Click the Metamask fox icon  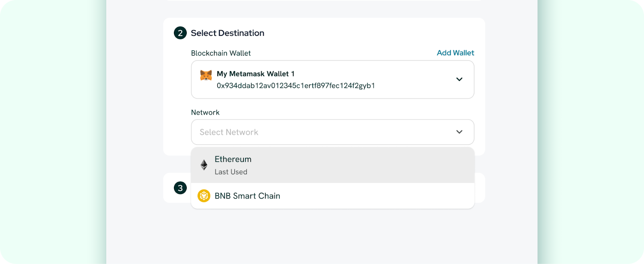(x=206, y=75)
